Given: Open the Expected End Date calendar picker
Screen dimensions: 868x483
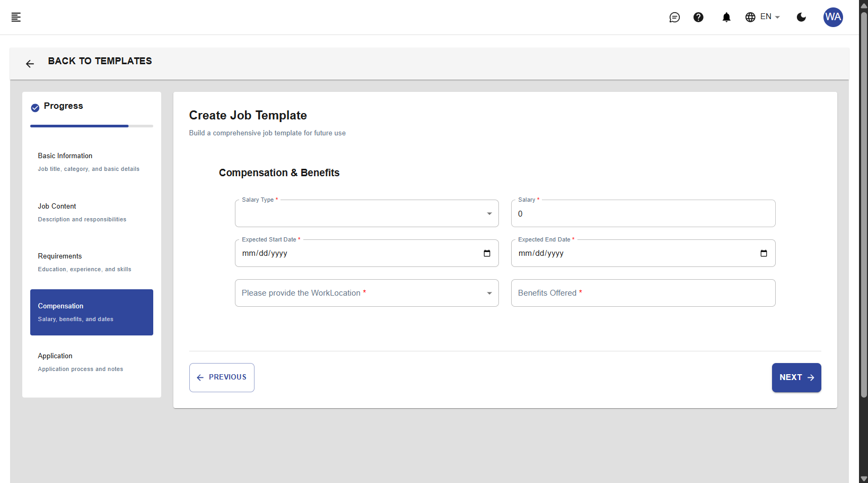Looking at the screenshot, I should [x=764, y=253].
